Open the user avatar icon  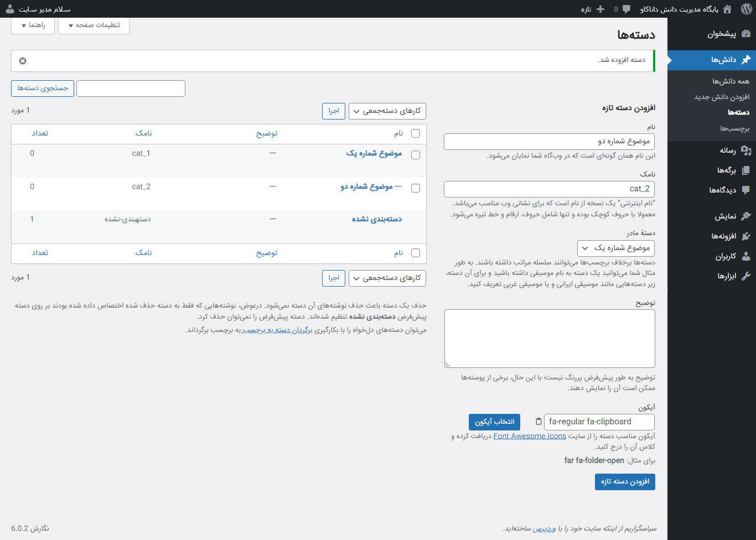[x=10, y=9]
